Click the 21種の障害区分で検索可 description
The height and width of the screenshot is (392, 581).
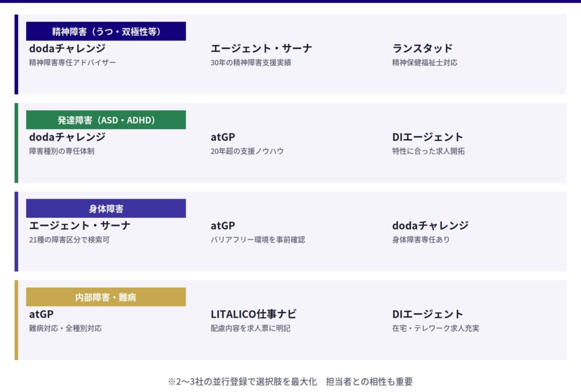tap(69, 240)
